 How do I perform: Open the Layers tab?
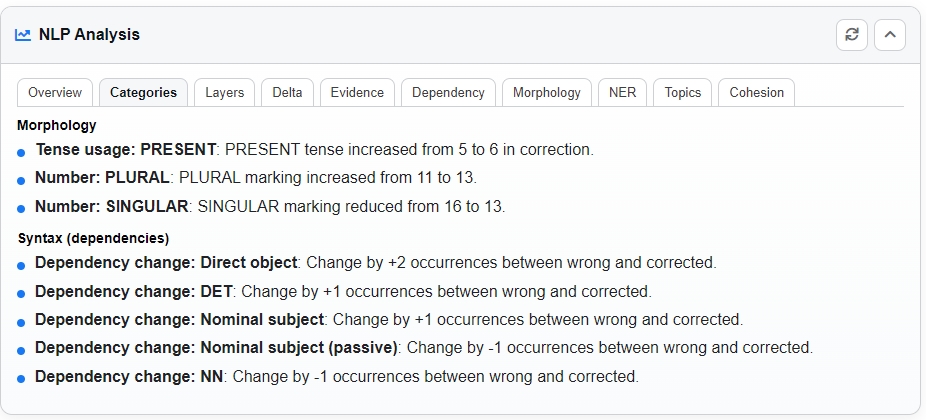pyautogui.click(x=224, y=92)
